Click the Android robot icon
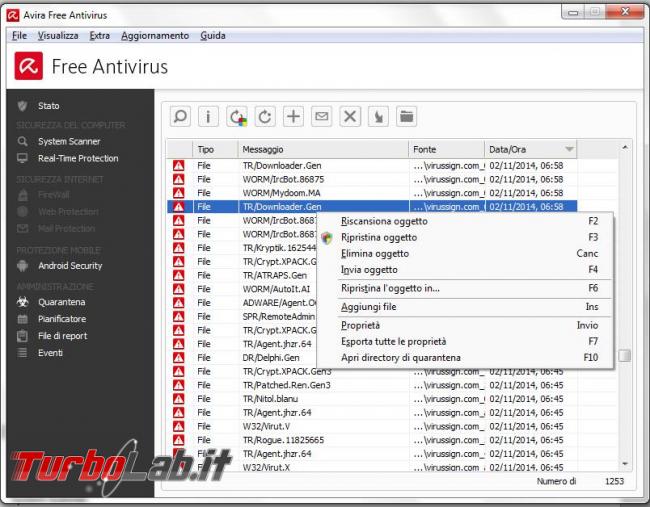Screen dimensions: 650x507 pyautogui.click(x=22, y=266)
